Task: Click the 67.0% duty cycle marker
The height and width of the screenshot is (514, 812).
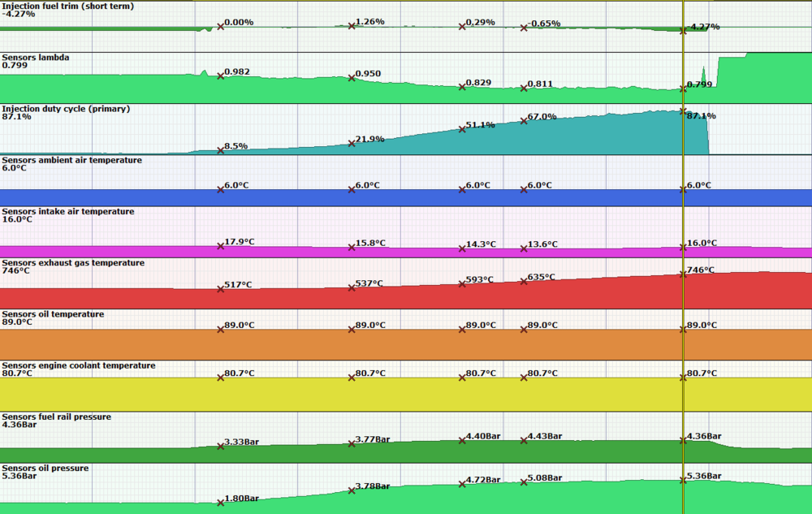Action: 524,121
